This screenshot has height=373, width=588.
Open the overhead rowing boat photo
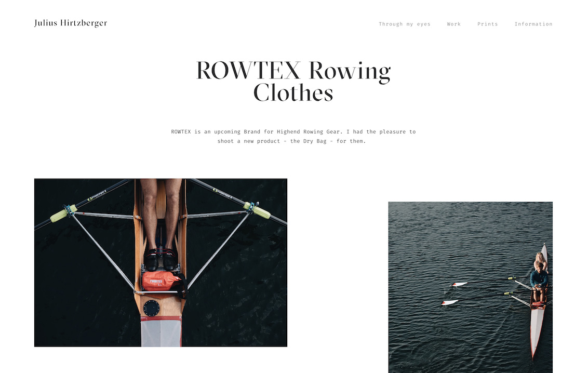tap(161, 262)
